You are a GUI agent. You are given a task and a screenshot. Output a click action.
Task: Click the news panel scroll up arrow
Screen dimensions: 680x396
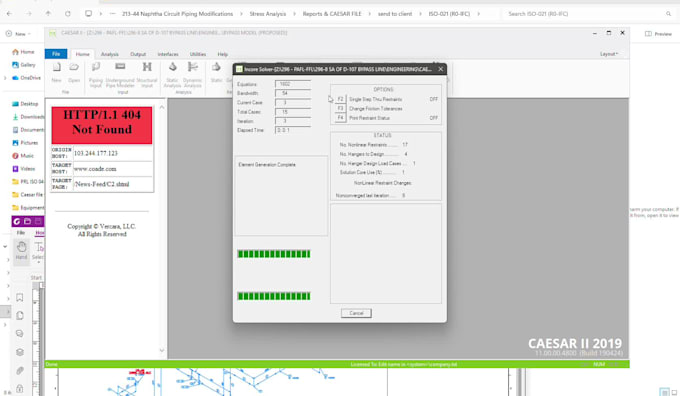coord(162,107)
